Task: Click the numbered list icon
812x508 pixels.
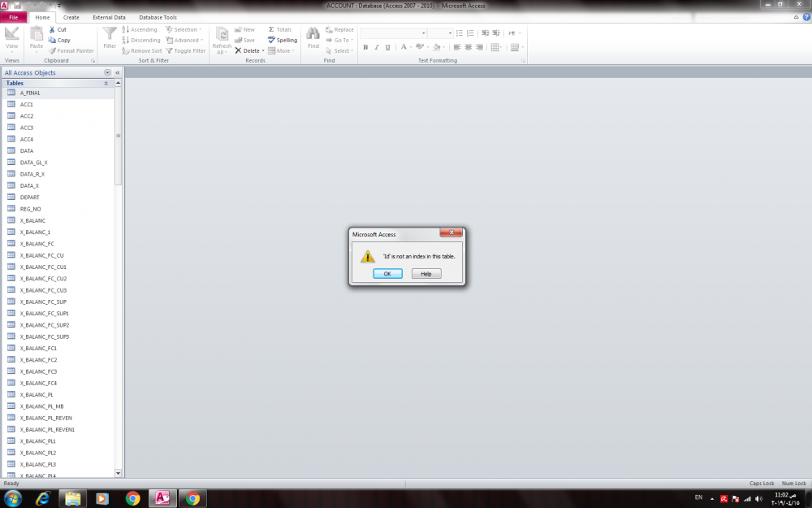Action: 470,33
